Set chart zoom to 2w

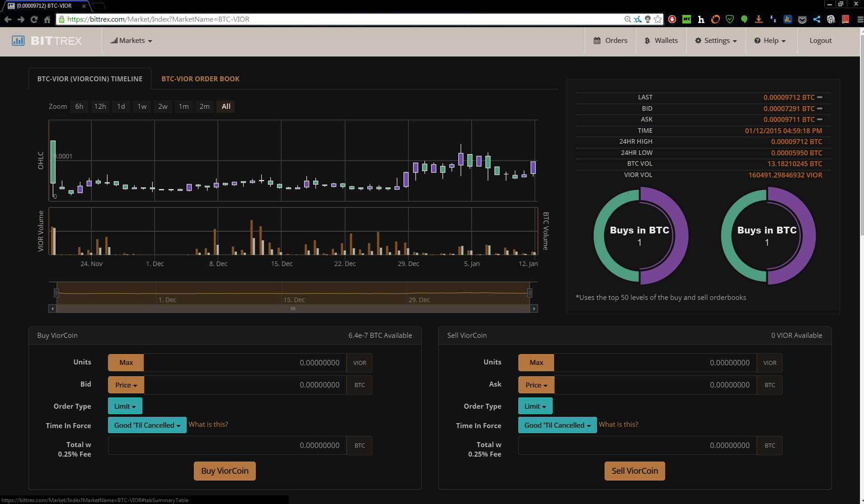click(x=163, y=107)
